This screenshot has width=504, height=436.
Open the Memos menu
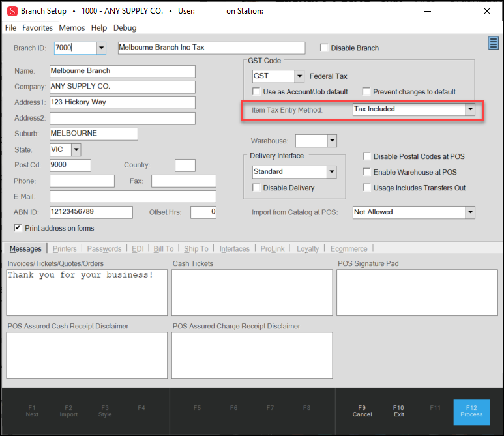click(x=72, y=27)
